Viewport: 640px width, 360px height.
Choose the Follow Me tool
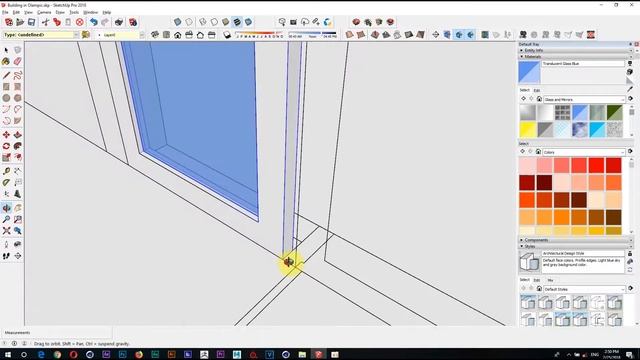click(x=18, y=146)
